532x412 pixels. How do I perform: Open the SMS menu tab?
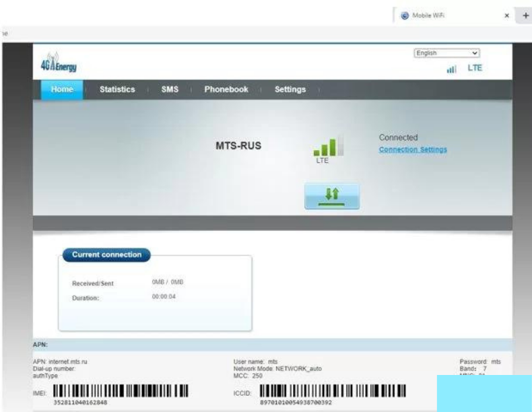pyautogui.click(x=170, y=90)
